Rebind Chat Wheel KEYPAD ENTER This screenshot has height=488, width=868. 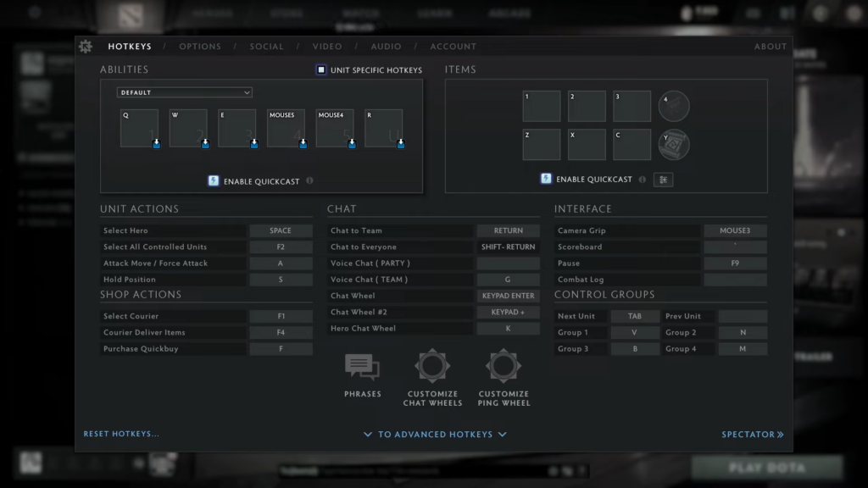[509, 296]
